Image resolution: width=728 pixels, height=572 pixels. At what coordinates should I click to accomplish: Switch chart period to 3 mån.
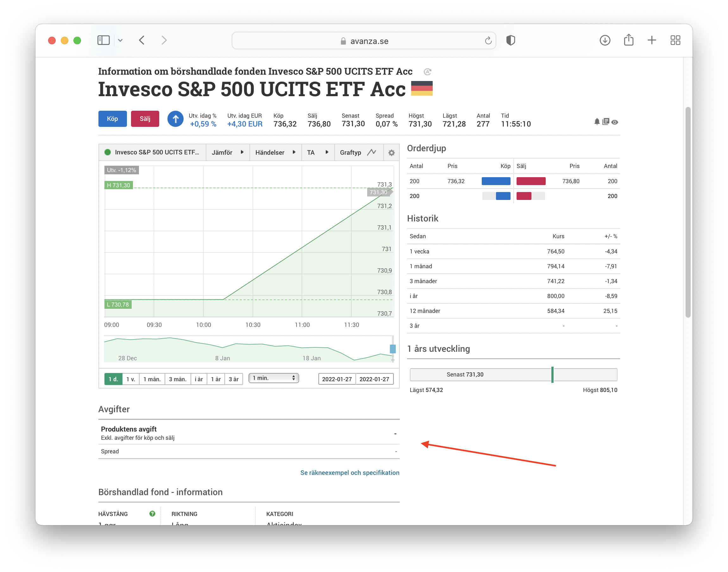pos(177,379)
